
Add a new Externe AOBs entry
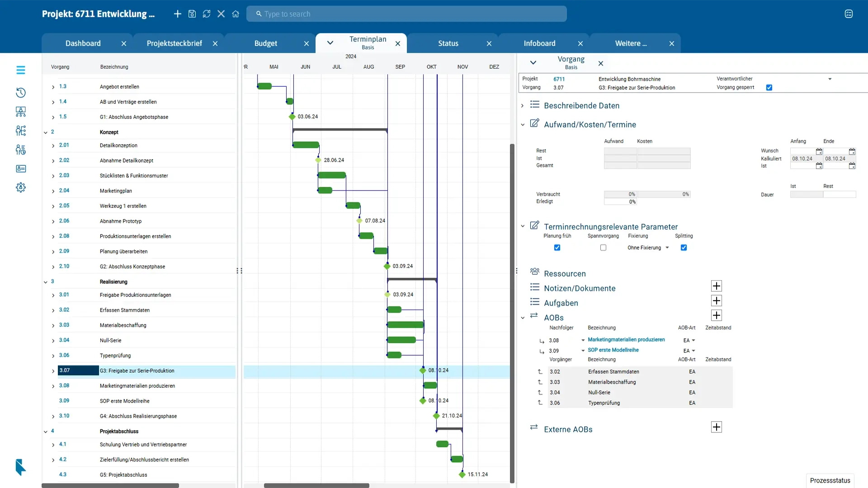[716, 427]
